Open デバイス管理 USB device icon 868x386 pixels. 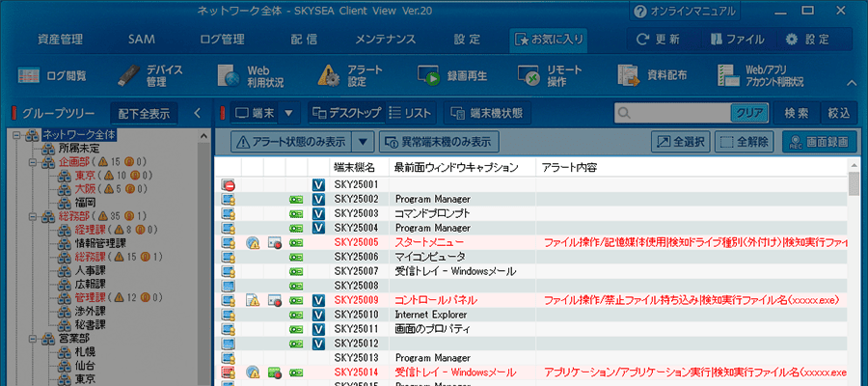[x=128, y=75]
